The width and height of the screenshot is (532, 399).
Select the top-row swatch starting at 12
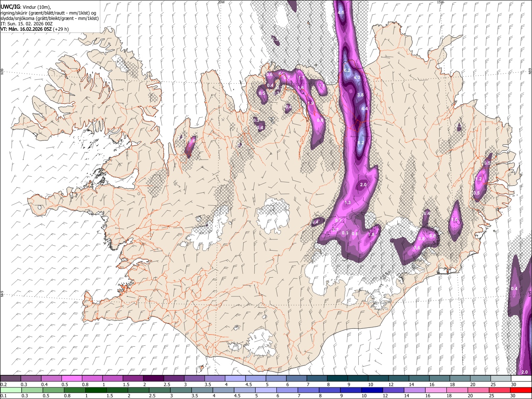399,379
